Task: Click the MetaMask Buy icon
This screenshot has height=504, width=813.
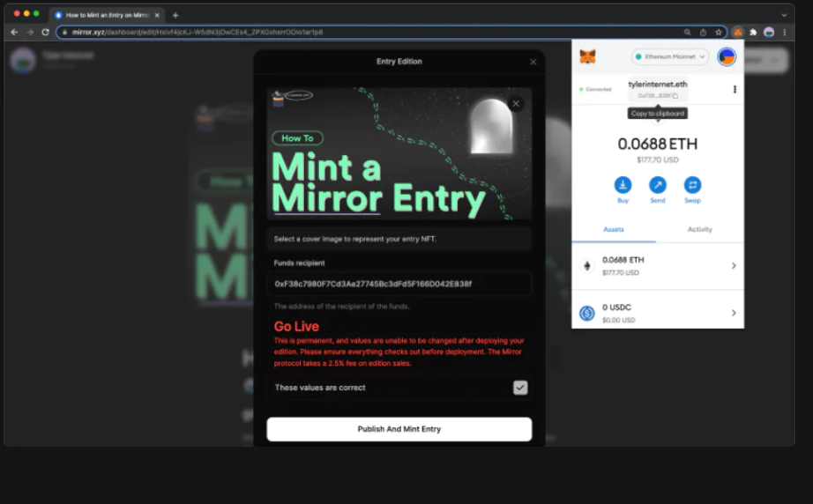Action: pos(623,185)
